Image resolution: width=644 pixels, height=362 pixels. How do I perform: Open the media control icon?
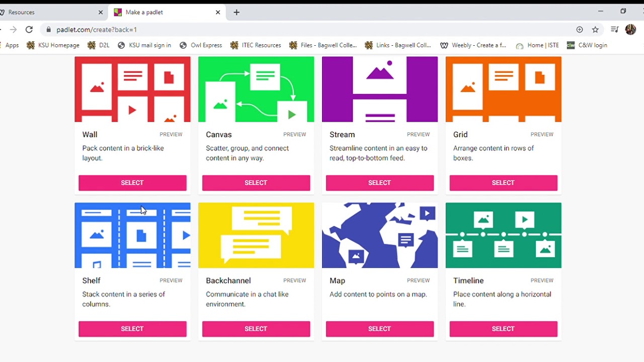[x=614, y=30]
